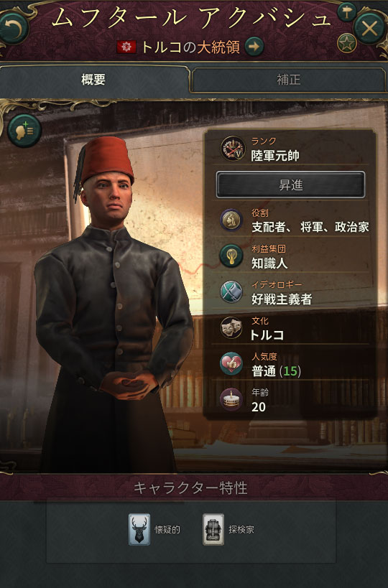Image resolution: width=388 pixels, height=588 pixels.
Task: Click the 好戦主義者 ideology icon
Action: pyautogui.click(x=231, y=291)
